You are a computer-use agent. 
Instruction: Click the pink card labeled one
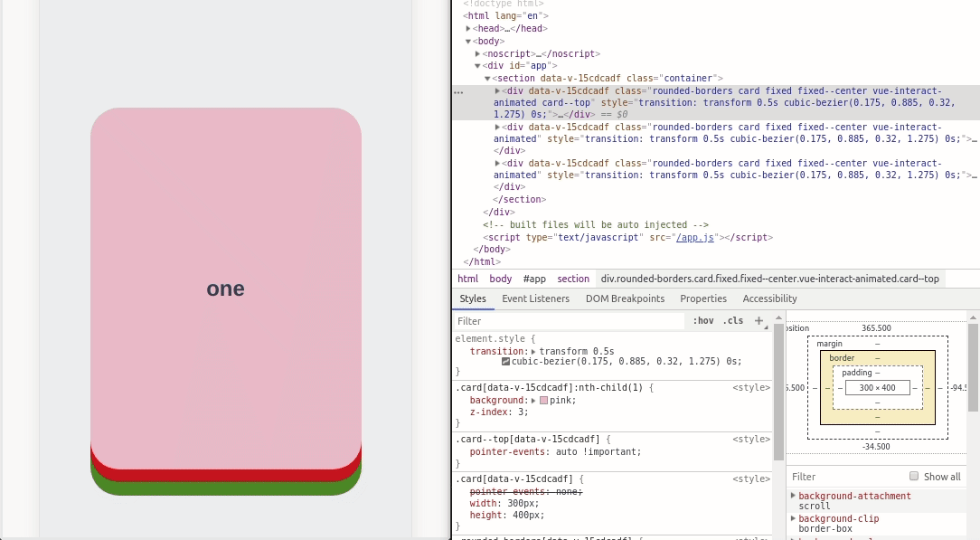pyautogui.click(x=226, y=289)
